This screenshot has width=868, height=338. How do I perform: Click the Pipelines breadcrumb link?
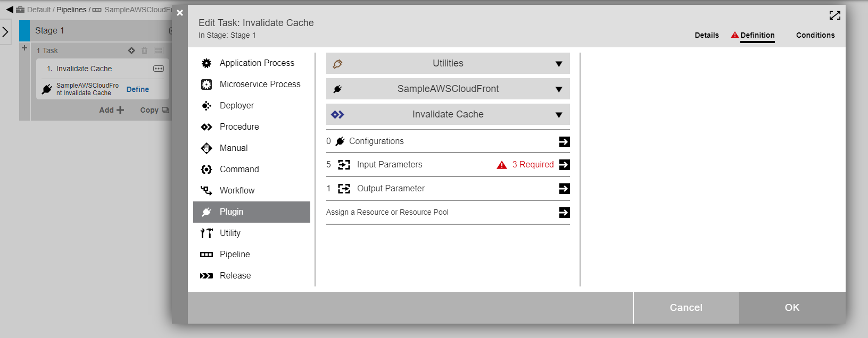click(71, 10)
